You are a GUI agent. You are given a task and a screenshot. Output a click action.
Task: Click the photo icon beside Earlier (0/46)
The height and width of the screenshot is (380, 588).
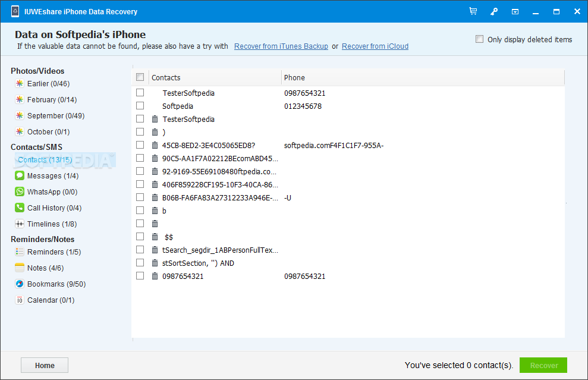tap(20, 84)
